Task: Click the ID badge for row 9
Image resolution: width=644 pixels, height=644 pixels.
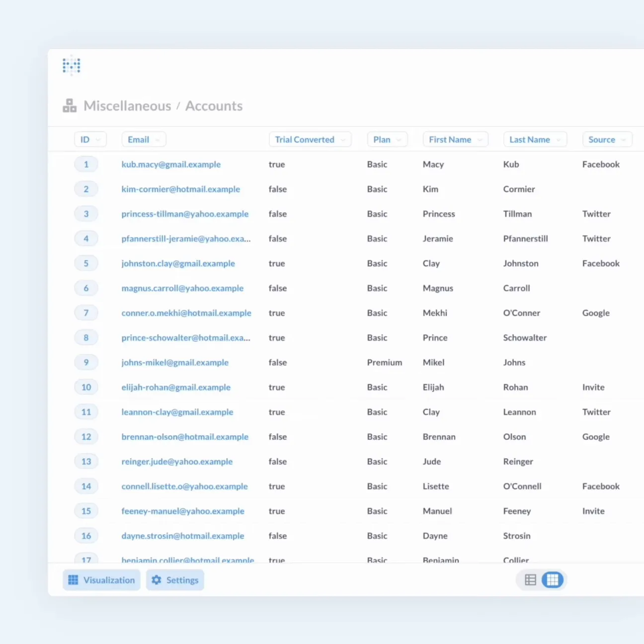Action: tap(86, 362)
